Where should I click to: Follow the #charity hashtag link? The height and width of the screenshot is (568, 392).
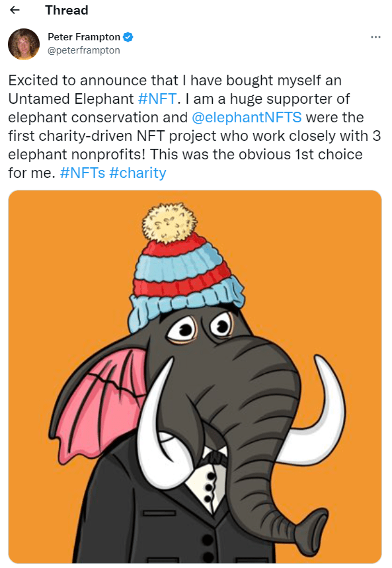click(x=137, y=173)
